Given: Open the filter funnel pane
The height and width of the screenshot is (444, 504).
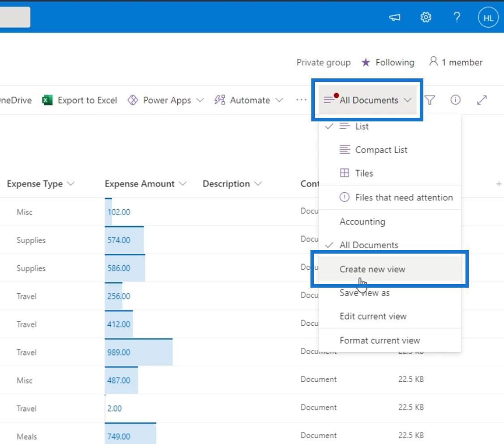Looking at the screenshot, I should [x=430, y=100].
